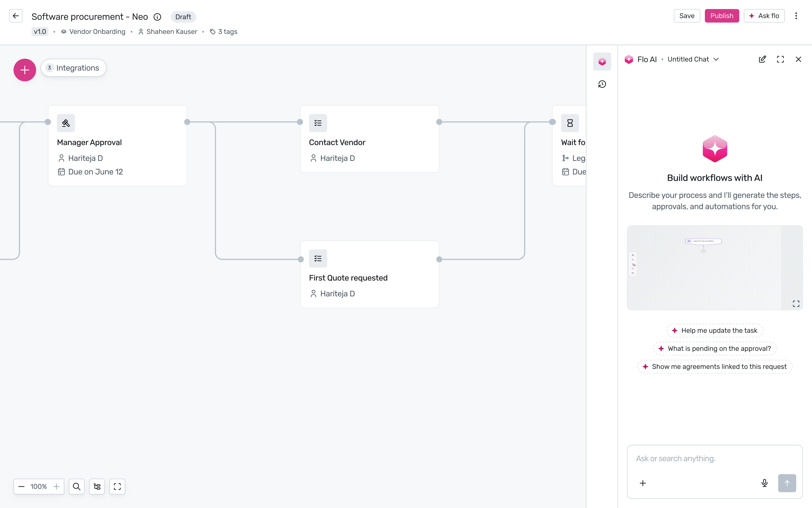
Task: Publish the workflow
Action: (722, 16)
